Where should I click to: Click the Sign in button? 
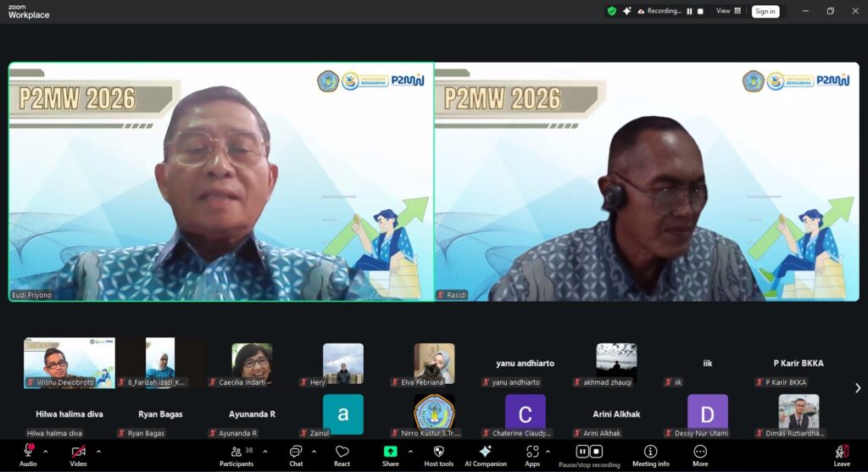[765, 11]
